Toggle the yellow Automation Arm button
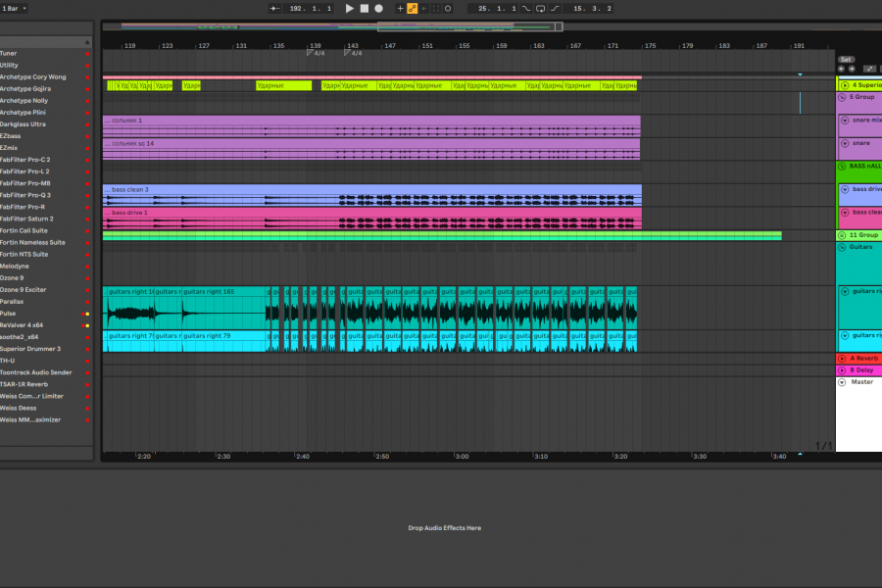Image resolution: width=882 pixels, height=588 pixels. pyautogui.click(x=412, y=8)
